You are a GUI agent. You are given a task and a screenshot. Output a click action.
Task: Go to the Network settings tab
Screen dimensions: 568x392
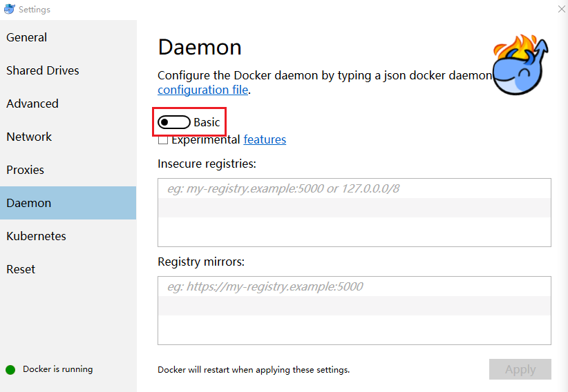coord(68,137)
